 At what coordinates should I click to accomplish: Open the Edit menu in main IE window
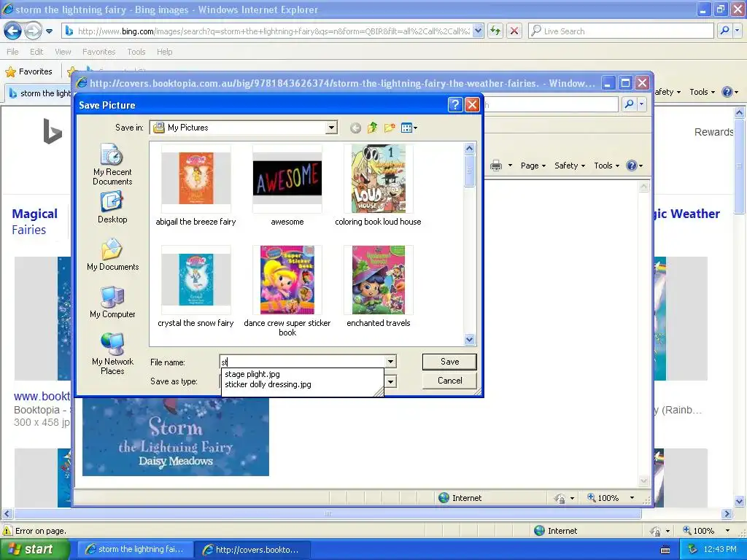point(36,52)
